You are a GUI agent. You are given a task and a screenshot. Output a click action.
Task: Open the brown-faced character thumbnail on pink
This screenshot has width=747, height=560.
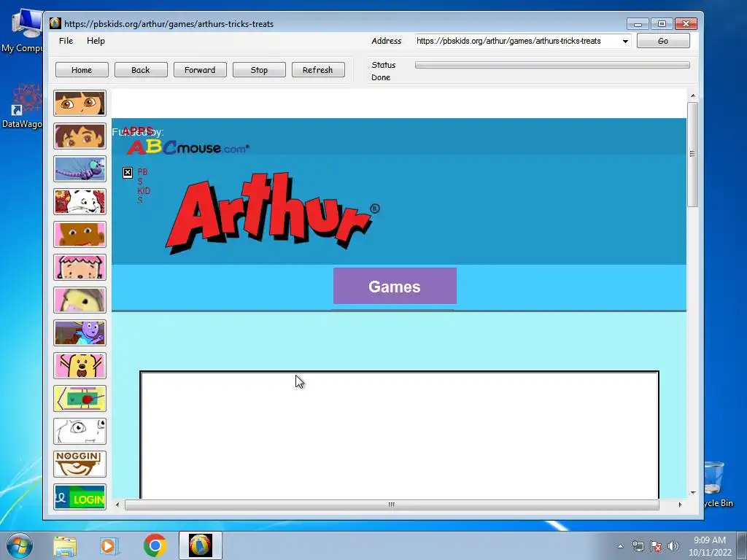[x=80, y=234]
